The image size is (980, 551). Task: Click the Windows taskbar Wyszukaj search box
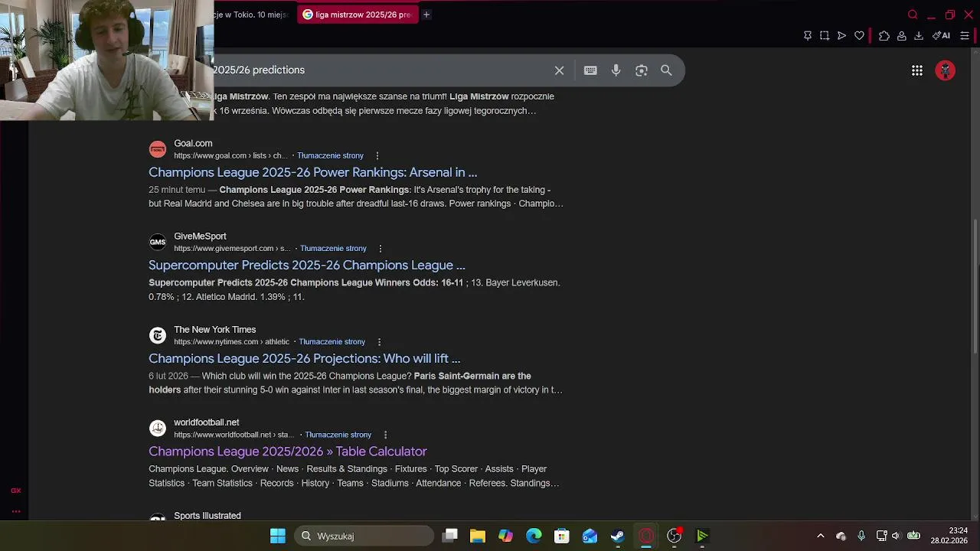[x=363, y=536]
